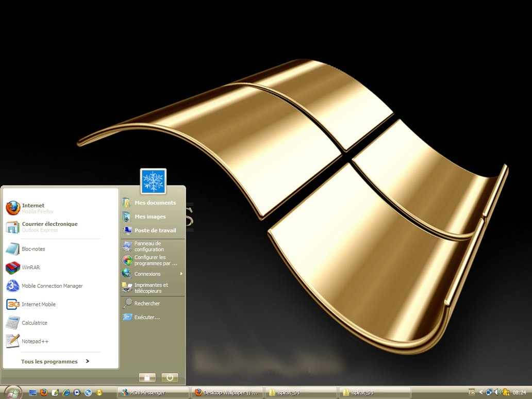Click the network connection tray icon
Viewport: 532px width, 399px height.
[x=489, y=392]
